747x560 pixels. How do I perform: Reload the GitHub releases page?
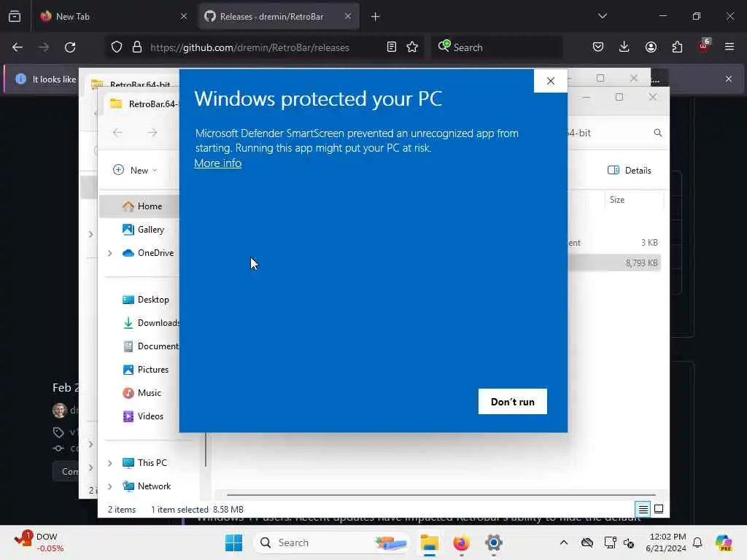[70, 47]
